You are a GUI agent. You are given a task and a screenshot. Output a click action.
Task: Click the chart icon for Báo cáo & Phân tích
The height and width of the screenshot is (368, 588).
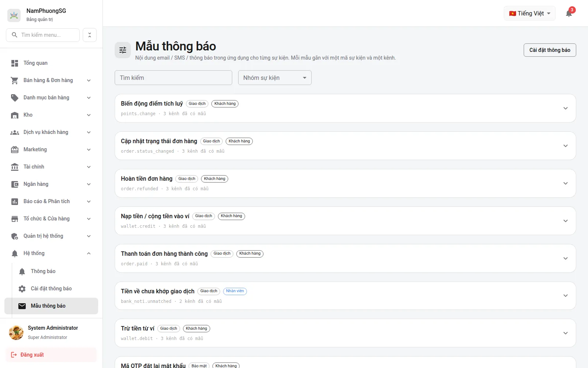coord(15,202)
